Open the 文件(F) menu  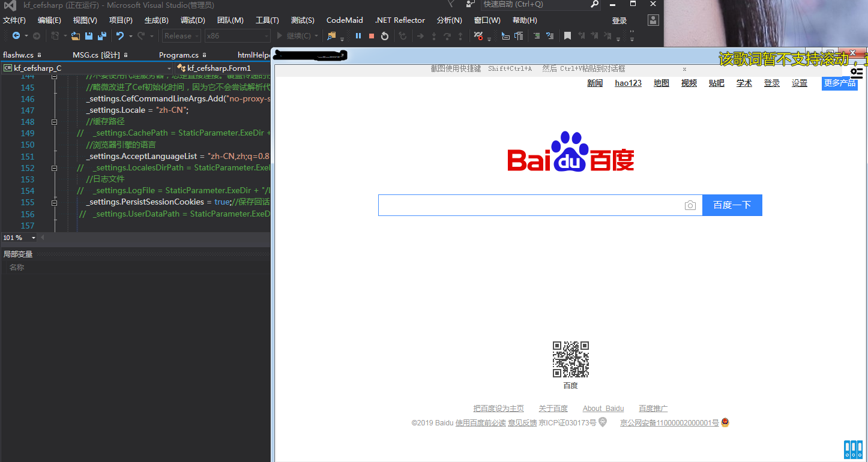(x=14, y=20)
